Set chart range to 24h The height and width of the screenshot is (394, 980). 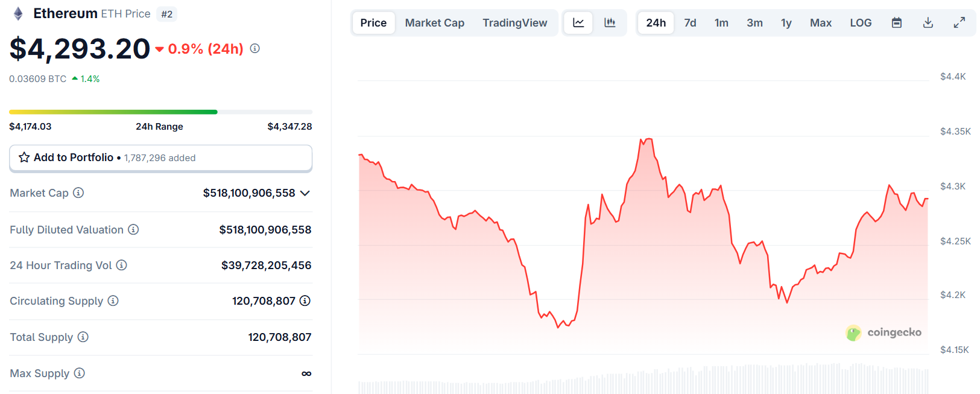pyautogui.click(x=656, y=23)
